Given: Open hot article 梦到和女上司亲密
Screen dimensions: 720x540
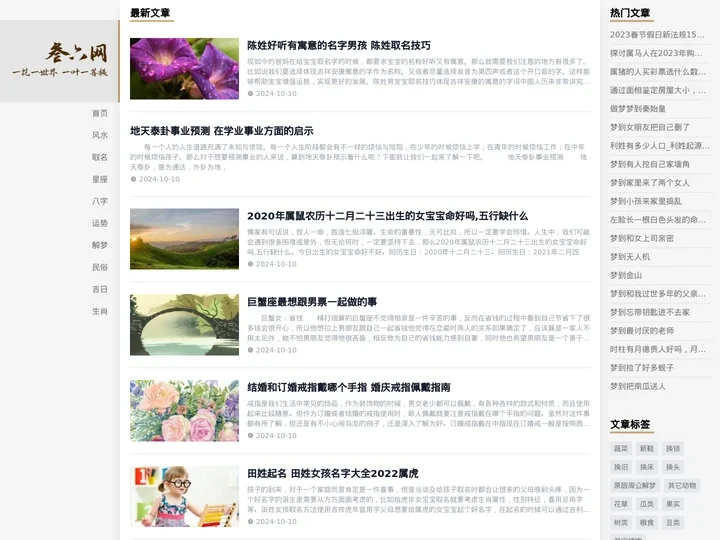Looking at the screenshot, I should point(641,238).
